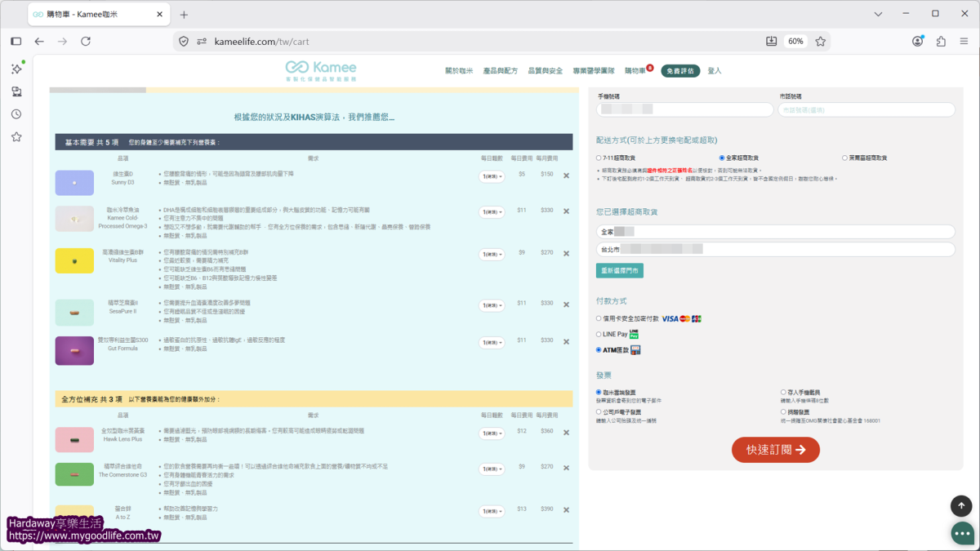Open the browser sidebar toggle

point(16,41)
